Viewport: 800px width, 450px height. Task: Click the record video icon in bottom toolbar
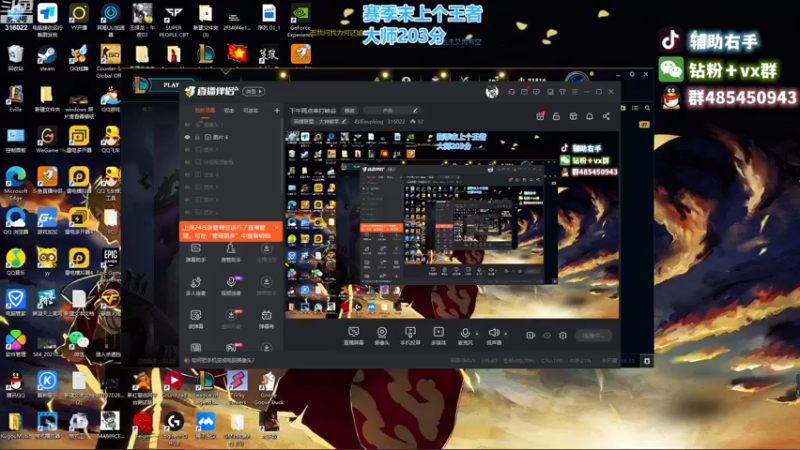click(531, 335)
